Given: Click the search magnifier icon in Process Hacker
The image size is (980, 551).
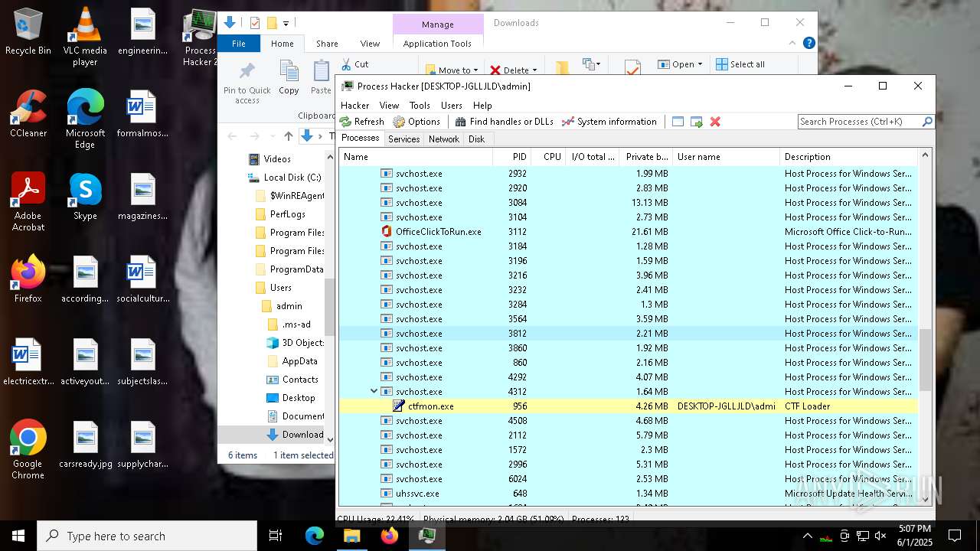Looking at the screenshot, I should pos(926,122).
